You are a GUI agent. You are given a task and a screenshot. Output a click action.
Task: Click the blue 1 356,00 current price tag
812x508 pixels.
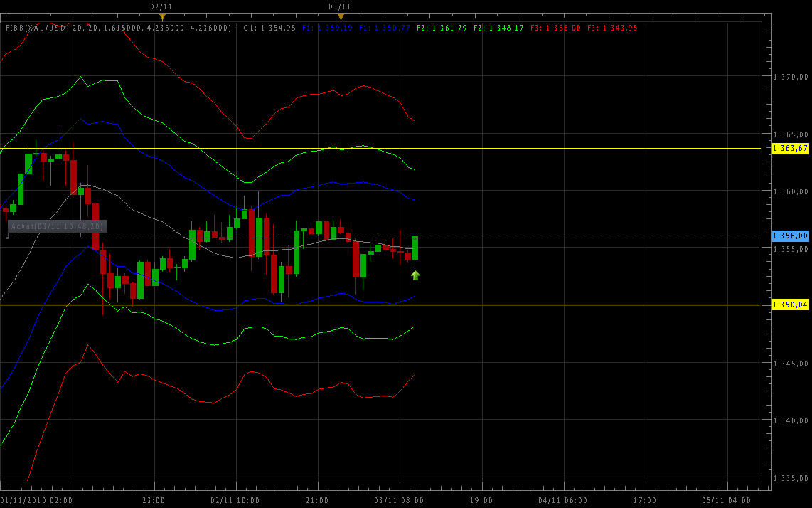[x=791, y=236]
